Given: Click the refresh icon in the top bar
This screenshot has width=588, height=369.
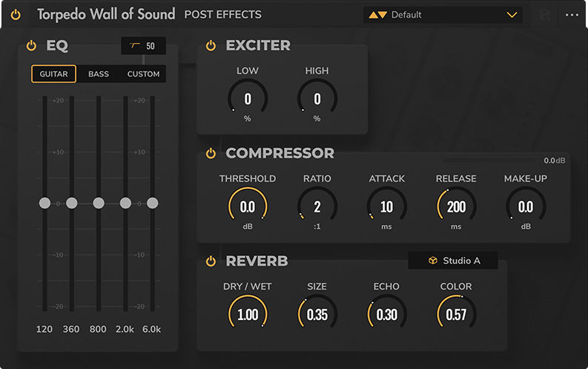Looking at the screenshot, I should point(546,15).
